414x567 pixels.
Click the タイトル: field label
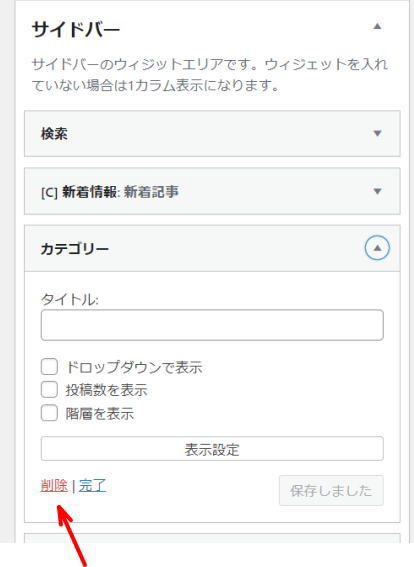69,299
